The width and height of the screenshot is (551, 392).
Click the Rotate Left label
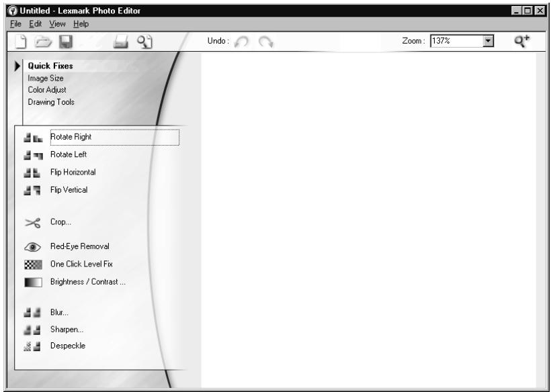(69, 154)
